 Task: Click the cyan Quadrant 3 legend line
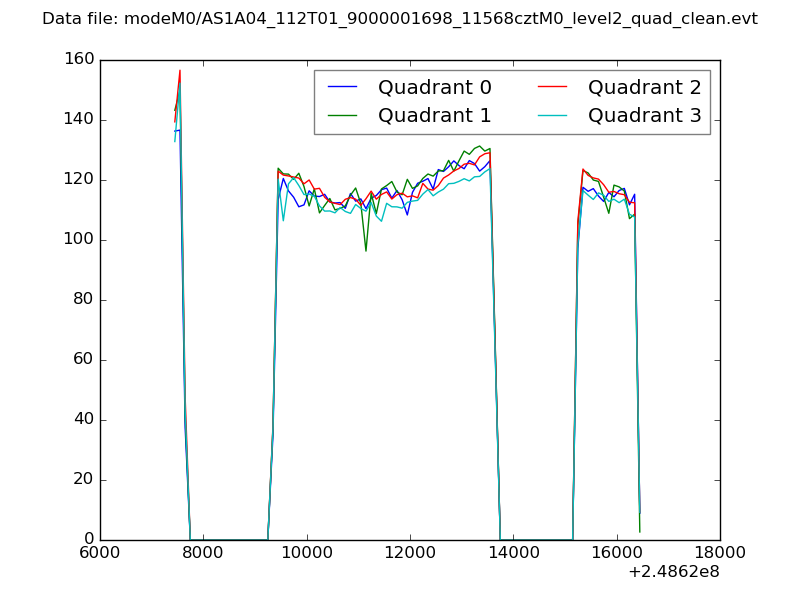pyautogui.click(x=555, y=115)
